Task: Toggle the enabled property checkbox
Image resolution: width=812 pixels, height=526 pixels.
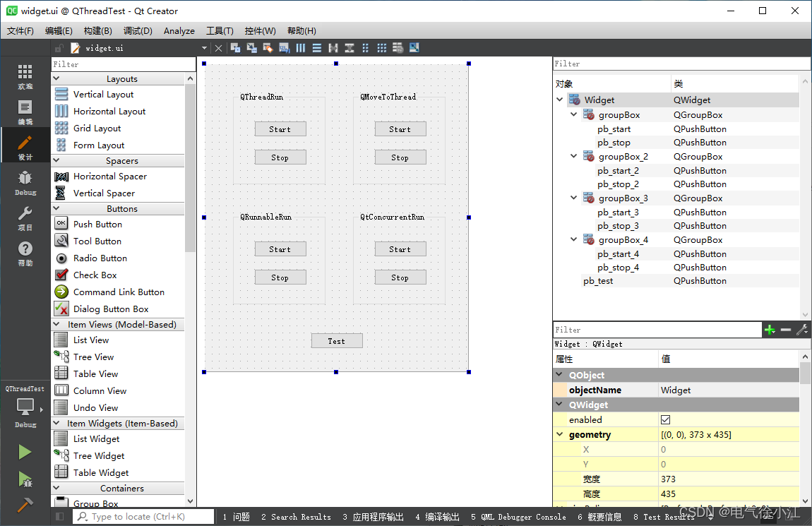Action: pyautogui.click(x=665, y=420)
